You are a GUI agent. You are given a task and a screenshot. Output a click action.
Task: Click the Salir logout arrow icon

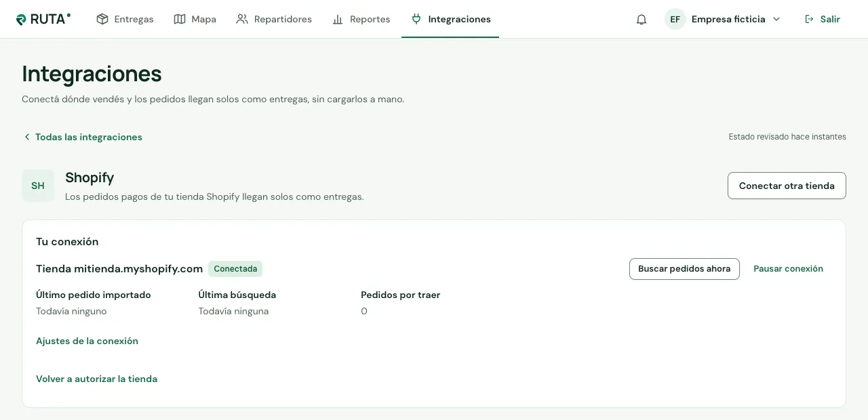coord(809,19)
